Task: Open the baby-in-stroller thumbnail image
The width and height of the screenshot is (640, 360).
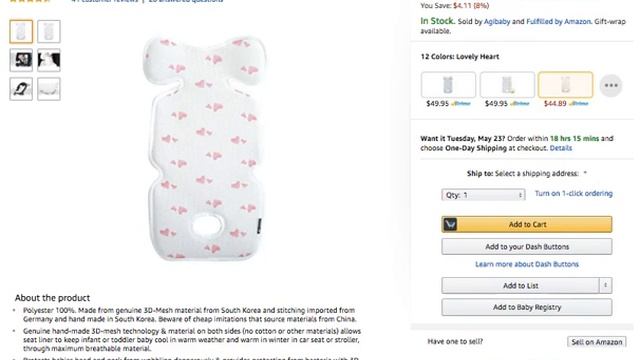Action: pos(49,60)
